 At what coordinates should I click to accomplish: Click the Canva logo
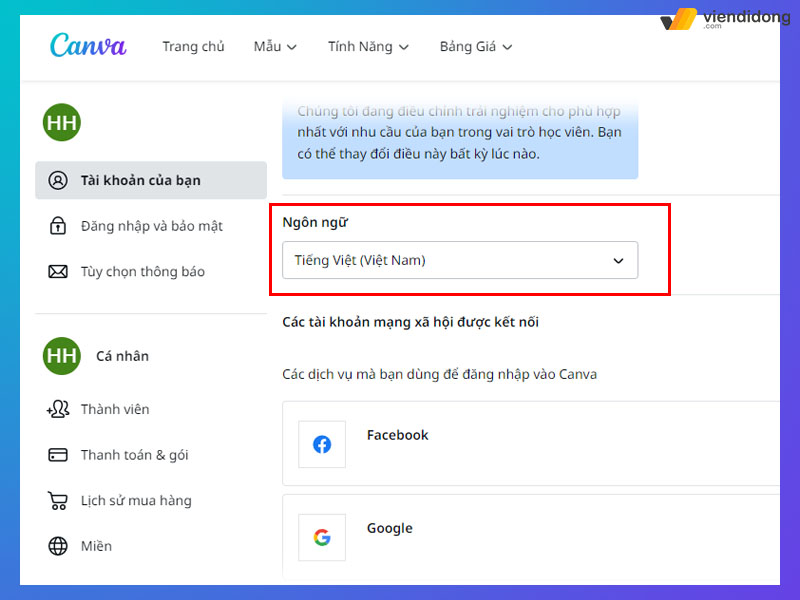point(88,45)
